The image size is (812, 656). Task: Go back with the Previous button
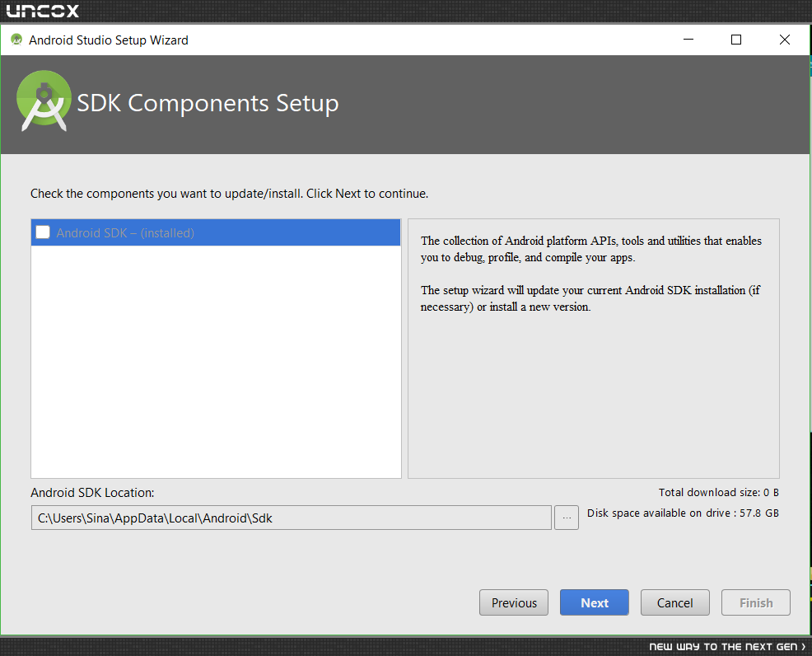[x=514, y=602]
